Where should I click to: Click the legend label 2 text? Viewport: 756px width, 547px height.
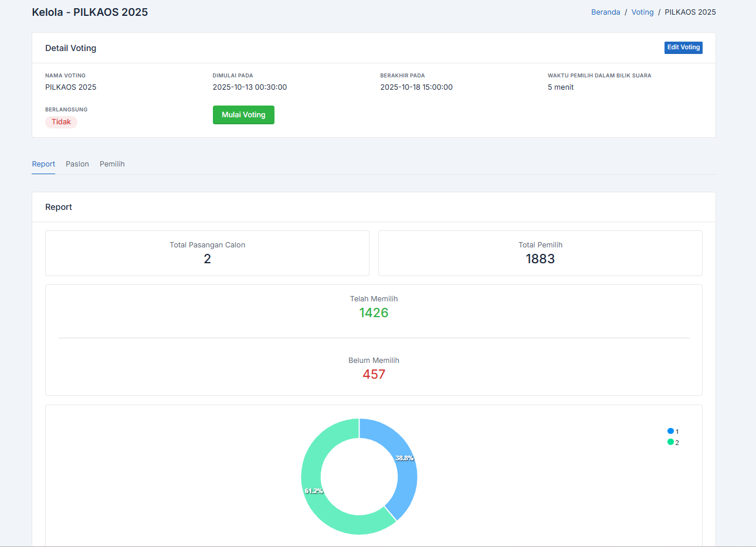(677, 443)
